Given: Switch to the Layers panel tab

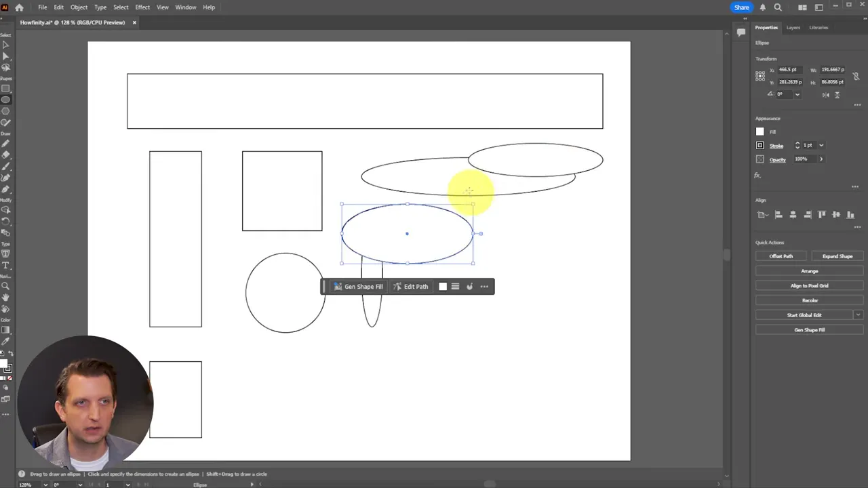Looking at the screenshot, I should (x=793, y=28).
